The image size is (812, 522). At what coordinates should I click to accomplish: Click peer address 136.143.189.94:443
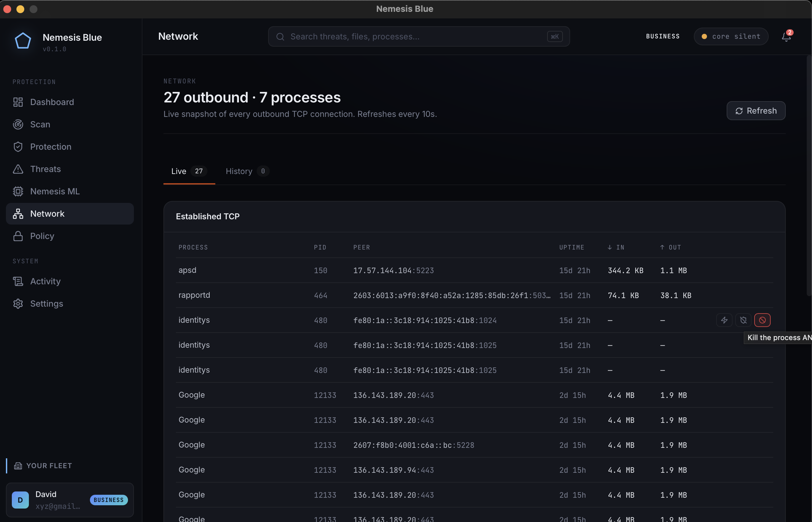click(x=394, y=470)
